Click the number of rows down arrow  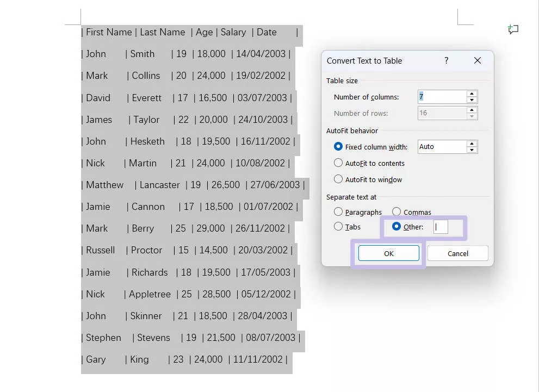coord(472,116)
